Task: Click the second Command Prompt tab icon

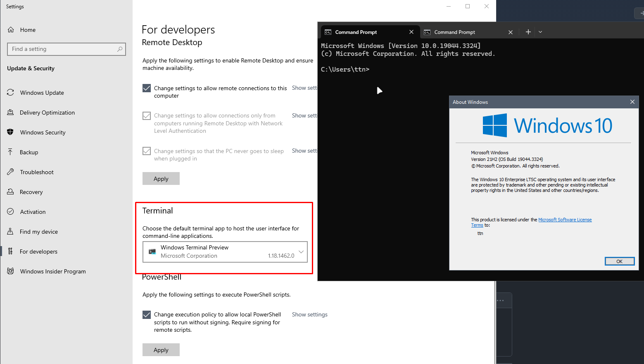Action: (x=427, y=32)
